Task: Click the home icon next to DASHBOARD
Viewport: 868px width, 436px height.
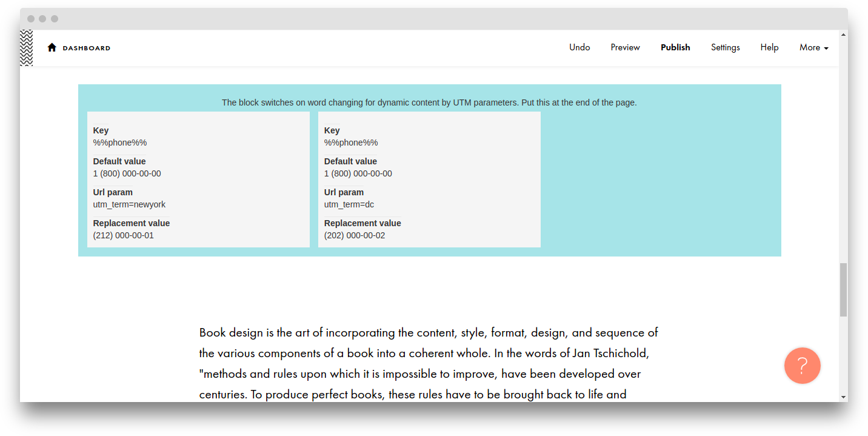Action: click(x=52, y=47)
